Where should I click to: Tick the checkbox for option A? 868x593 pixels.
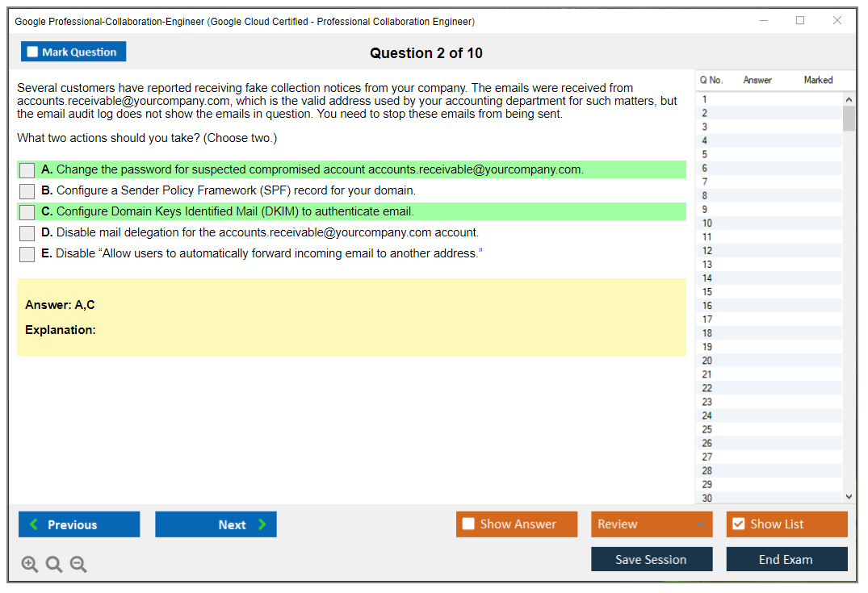27,170
